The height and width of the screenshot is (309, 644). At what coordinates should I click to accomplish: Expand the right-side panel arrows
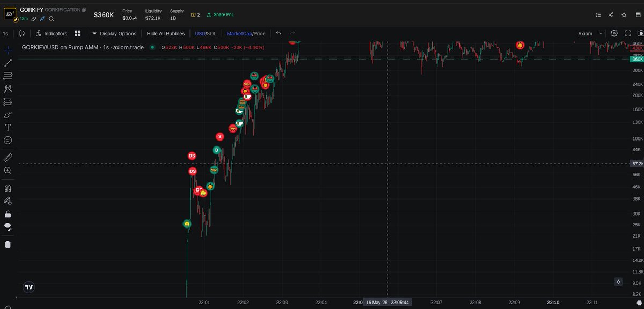coord(618,282)
